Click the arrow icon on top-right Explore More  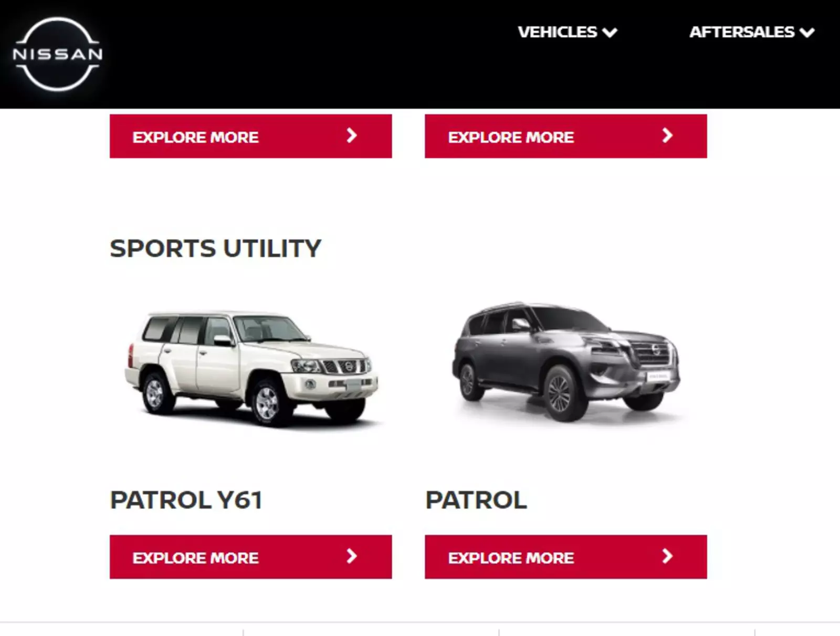(x=667, y=135)
